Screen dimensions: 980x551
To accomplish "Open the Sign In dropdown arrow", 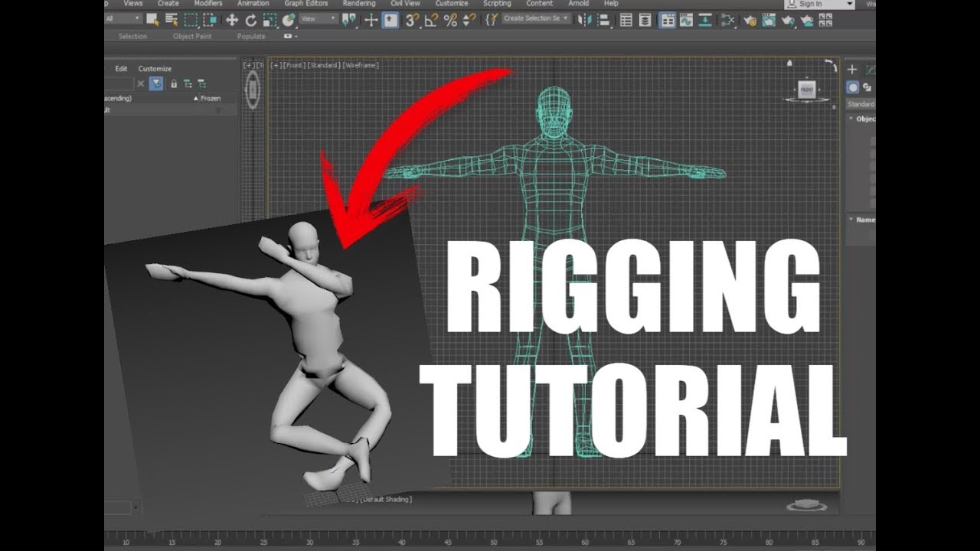I will tap(848, 4).
